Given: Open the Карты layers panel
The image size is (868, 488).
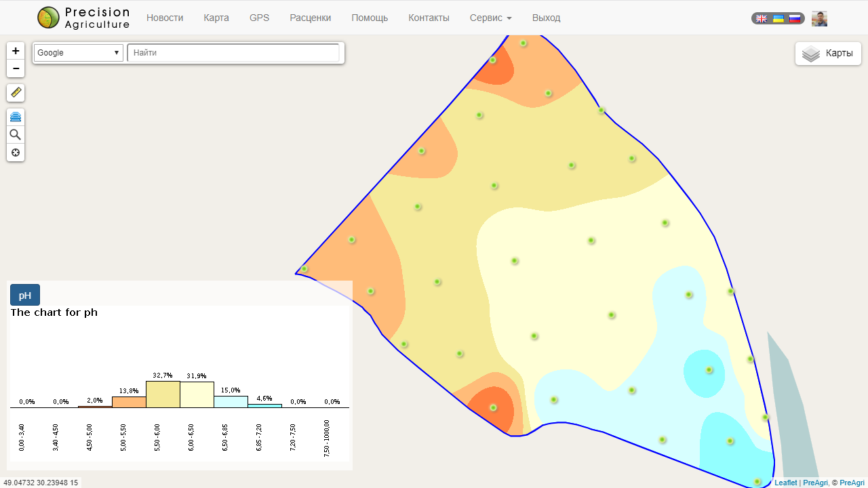Looking at the screenshot, I should [x=828, y=54].
